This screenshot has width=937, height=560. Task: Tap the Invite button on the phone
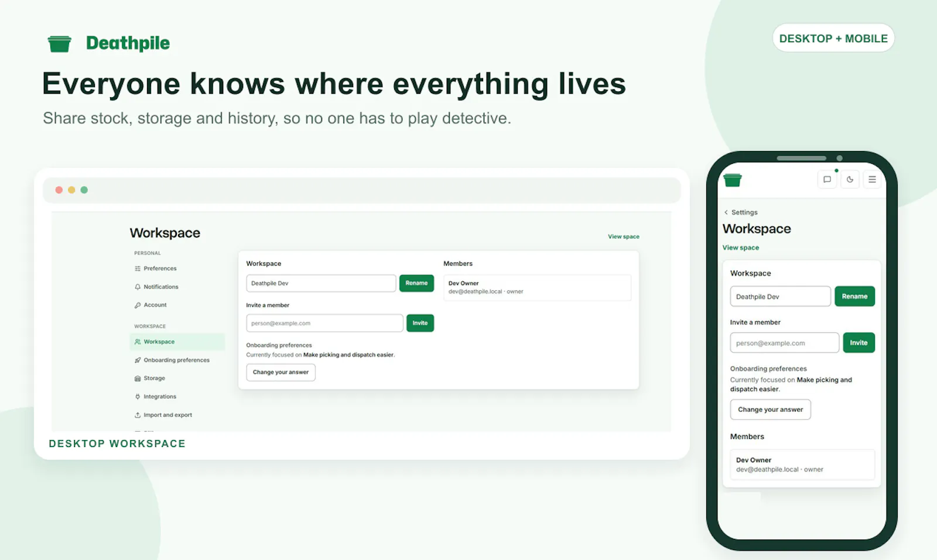coord(859,342)
